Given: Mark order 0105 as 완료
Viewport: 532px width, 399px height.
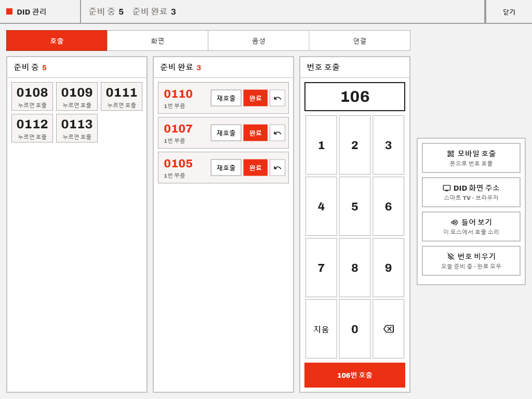Looking at the screenshot, I should tap(256, 168).
